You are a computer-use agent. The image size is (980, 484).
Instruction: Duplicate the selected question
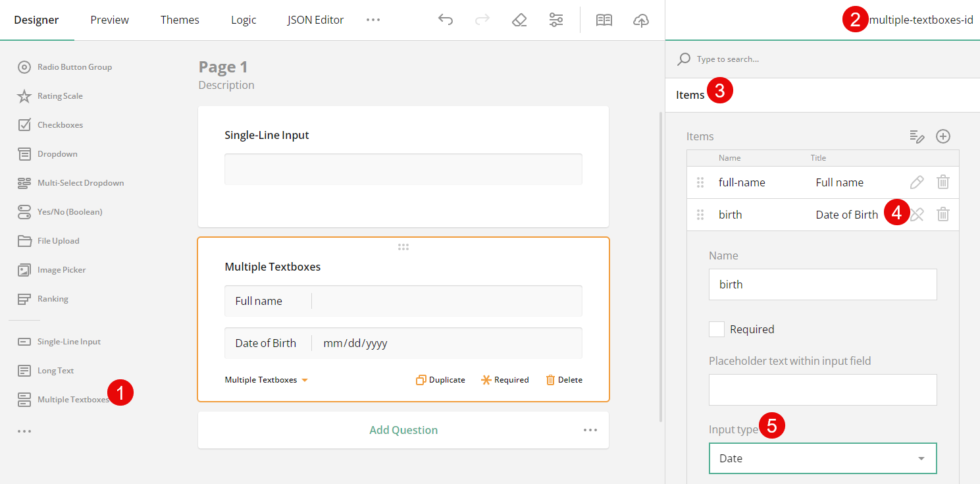click(x=440, y=379)
